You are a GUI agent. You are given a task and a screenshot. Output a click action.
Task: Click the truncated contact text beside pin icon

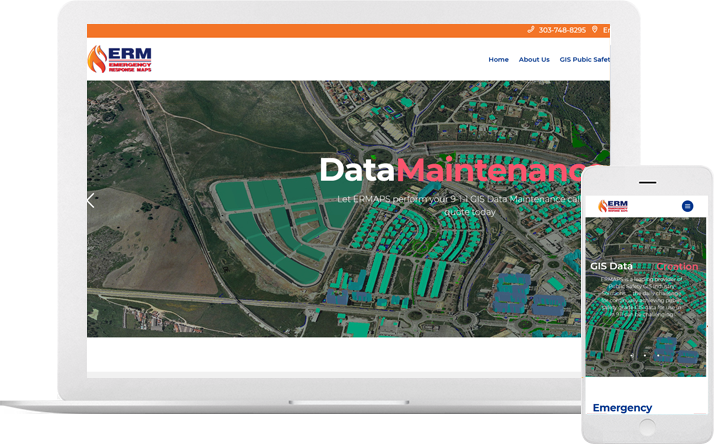click(605, 30)
